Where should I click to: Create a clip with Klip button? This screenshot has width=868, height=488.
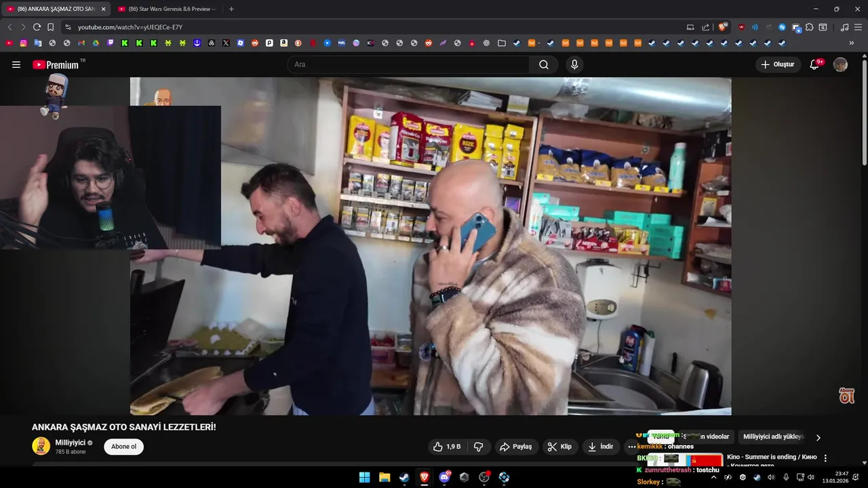tap(559, 447)
